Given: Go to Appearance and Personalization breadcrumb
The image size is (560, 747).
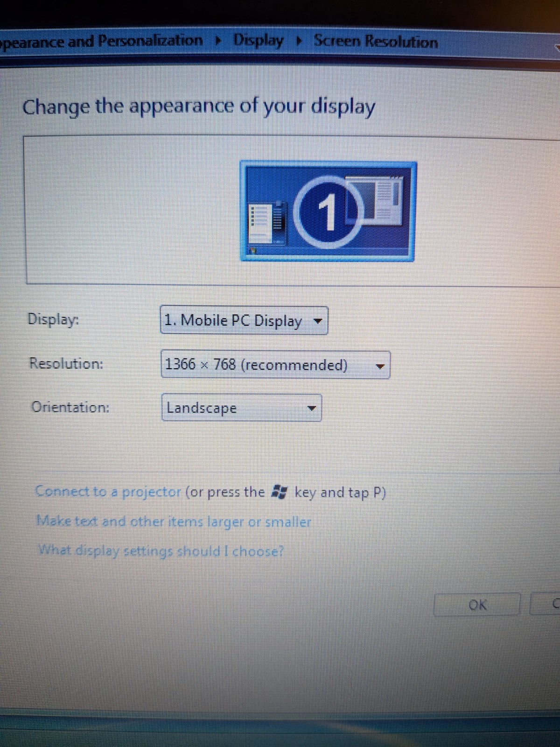Looking at the screenshot, I should point(101,42).
